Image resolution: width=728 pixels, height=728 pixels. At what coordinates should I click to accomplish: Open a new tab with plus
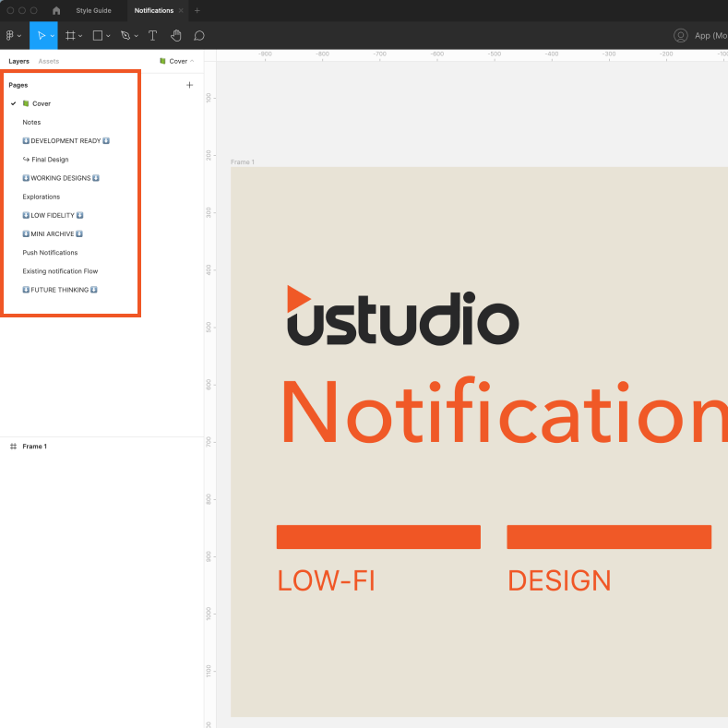pos(197,10)
